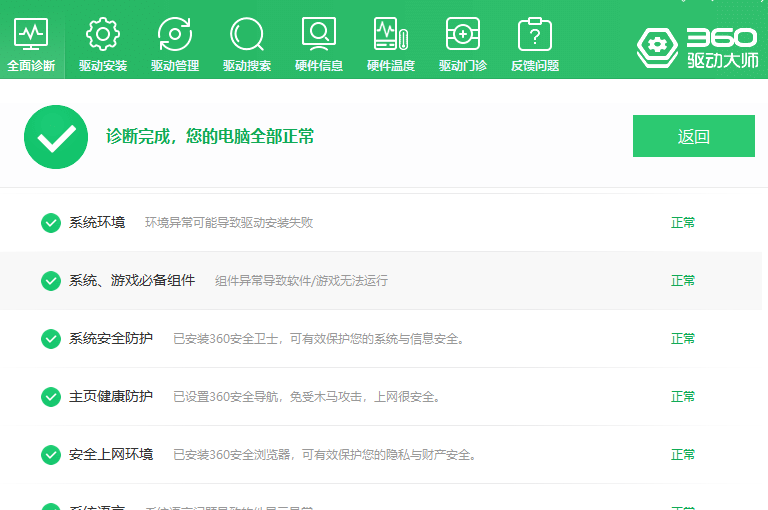Open 硬件信息 hardware info icon
768x510 pixels.
[319, 35]
